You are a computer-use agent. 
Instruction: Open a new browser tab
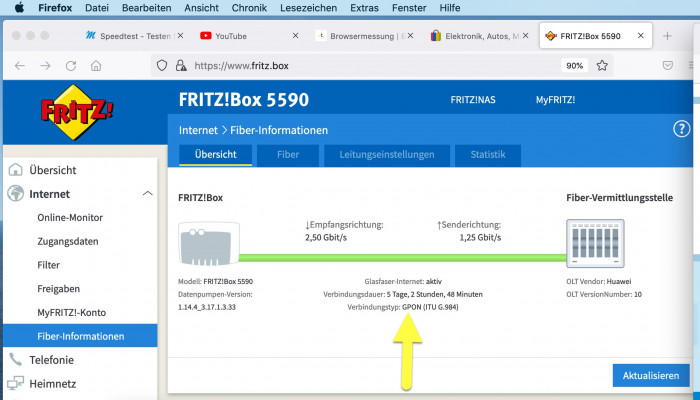pyautogui.click(x=667, y=36)
